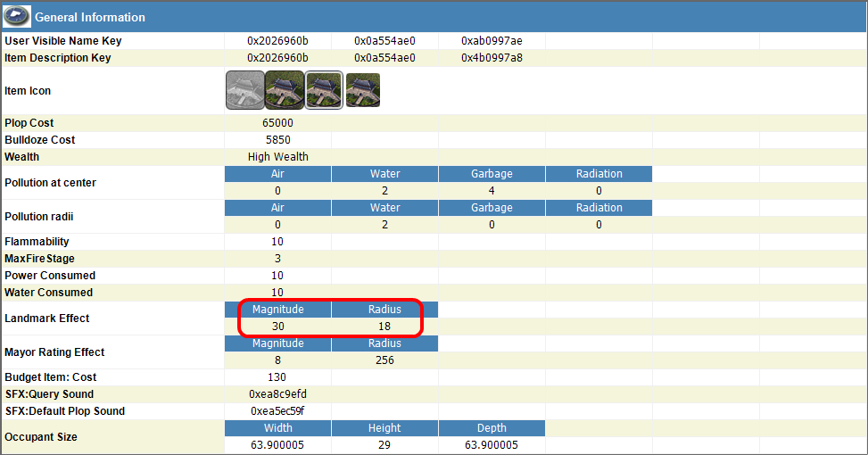Click 0x2026960b in User Visible Name Key row

(x=278, y=41)
